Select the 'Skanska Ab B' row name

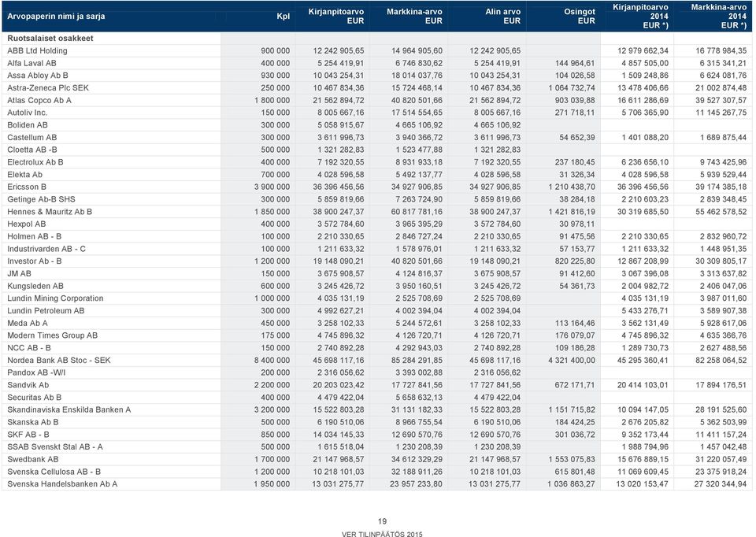(x=33, y=422)
